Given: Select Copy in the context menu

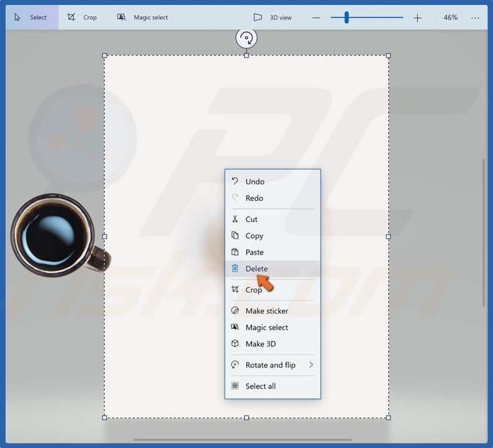Looking at the screenshot, I should coord(273,236).
